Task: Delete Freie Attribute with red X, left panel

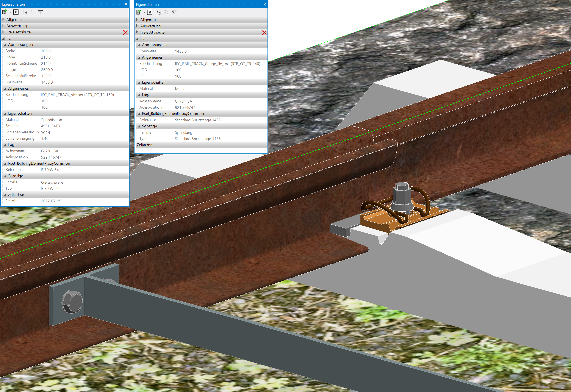Action: [x=125, y=32]
